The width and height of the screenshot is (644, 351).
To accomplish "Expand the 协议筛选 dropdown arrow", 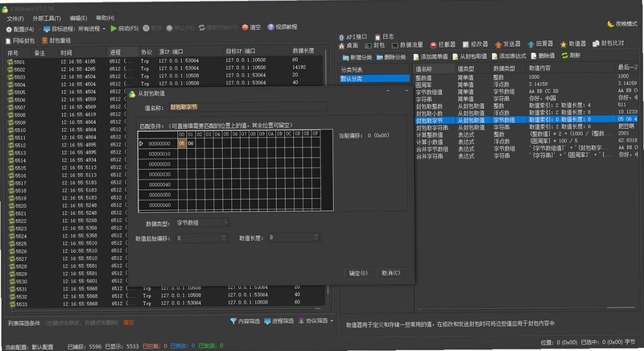I will 332,320.
